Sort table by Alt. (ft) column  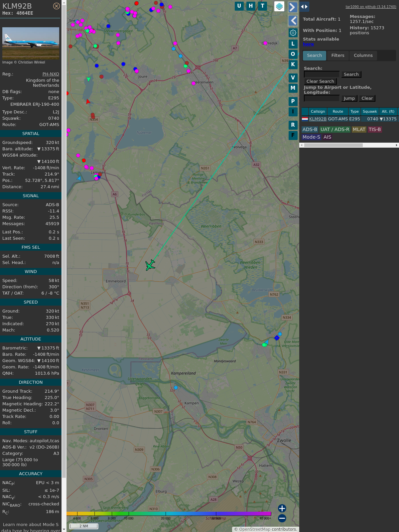click(x=388, y=111)
